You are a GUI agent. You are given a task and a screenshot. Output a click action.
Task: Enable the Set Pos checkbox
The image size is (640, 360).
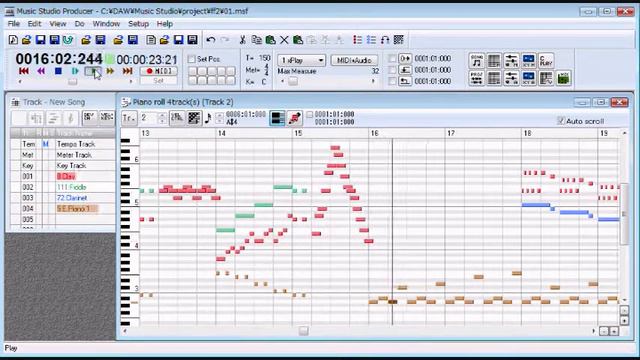(191, 59)
